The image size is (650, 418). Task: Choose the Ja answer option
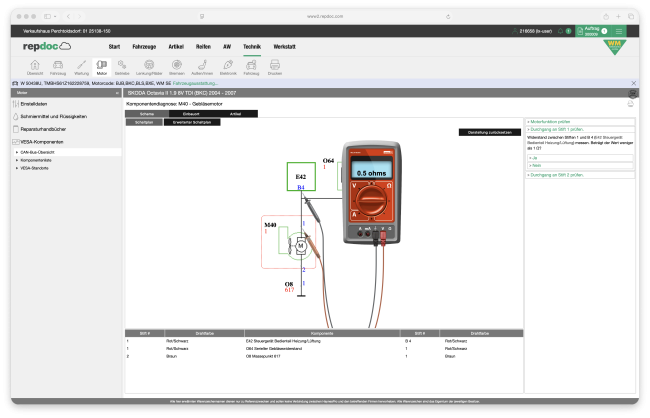536,158
